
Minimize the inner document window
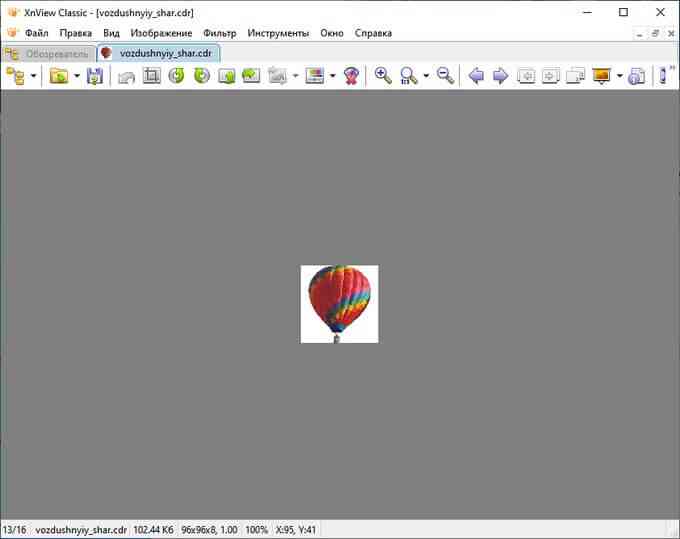click(x=639, y=33)
